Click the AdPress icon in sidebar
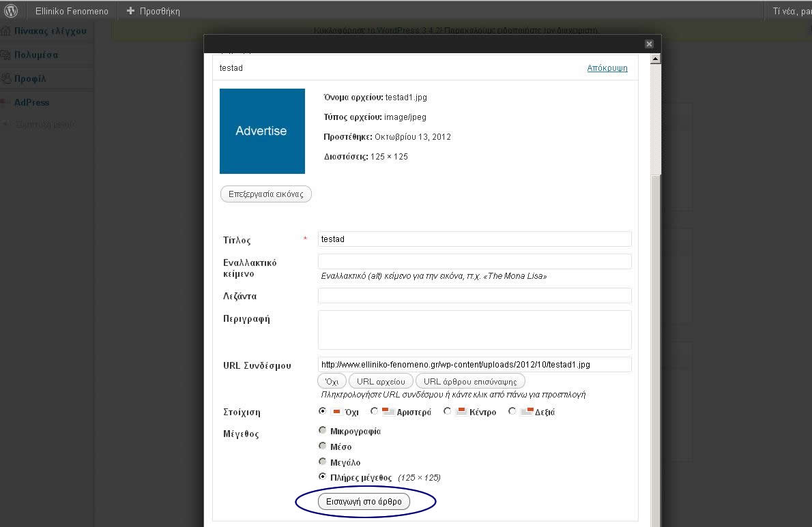Screen dimensions: 812x527 (x=6, y=103)
